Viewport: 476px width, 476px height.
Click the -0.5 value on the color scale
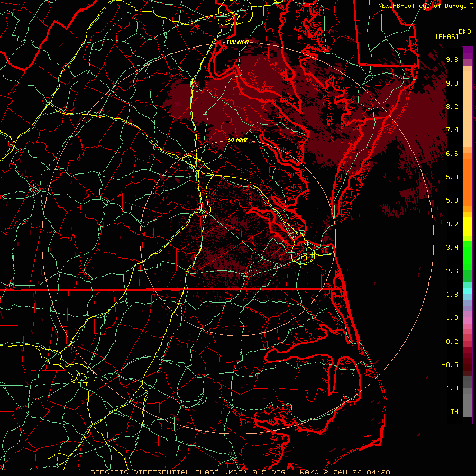(x=450, y=365)
